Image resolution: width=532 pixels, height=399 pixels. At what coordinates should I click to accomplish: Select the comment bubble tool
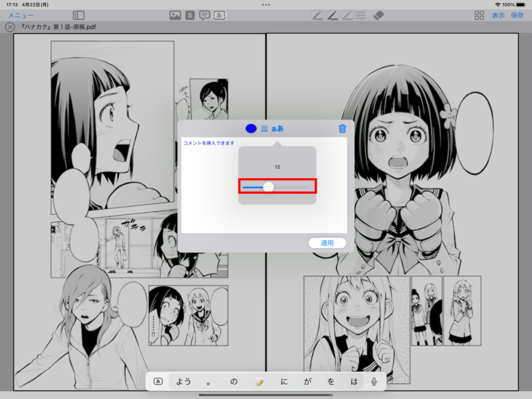[x=204, y=15]
